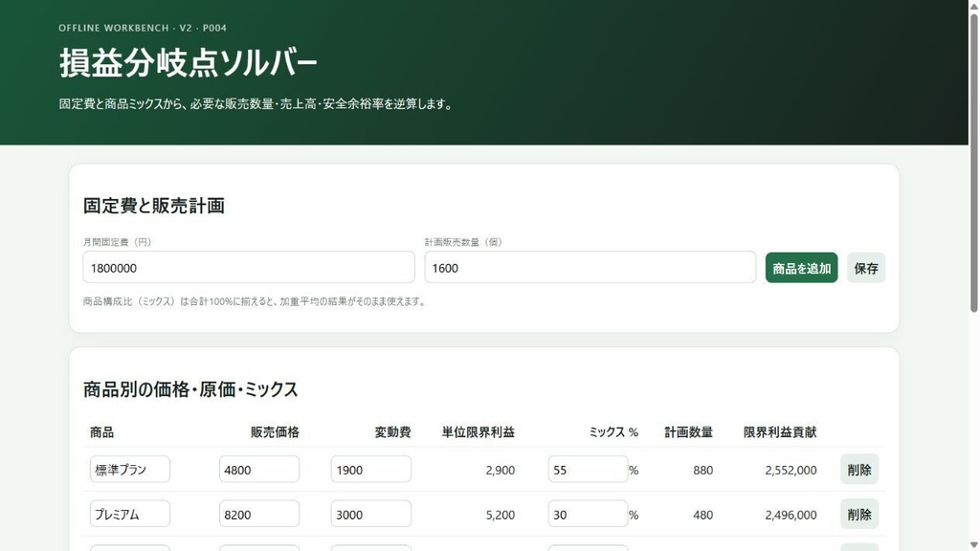The width and height of the screenshot is (980, 551).
Task: Edit プレミアム variable cost field 3000
Action: [371, 514]
